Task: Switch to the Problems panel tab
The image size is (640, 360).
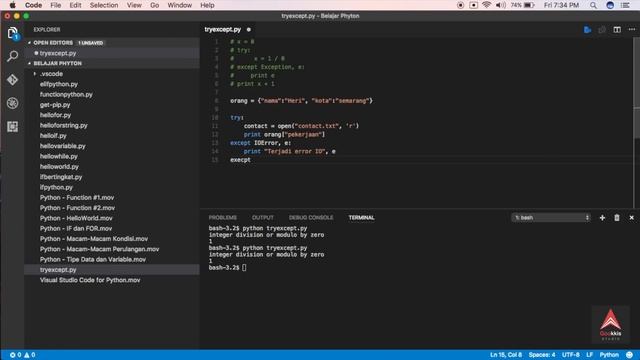Action: point(223,218)
